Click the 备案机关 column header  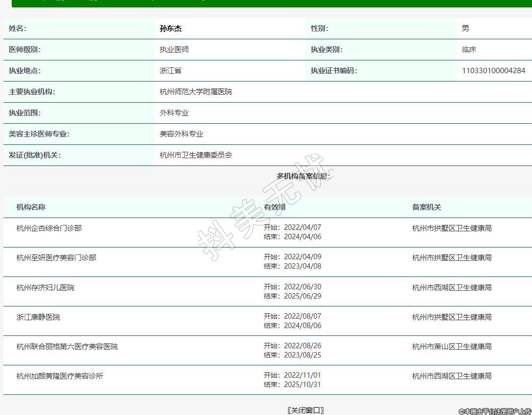[426, 207]
